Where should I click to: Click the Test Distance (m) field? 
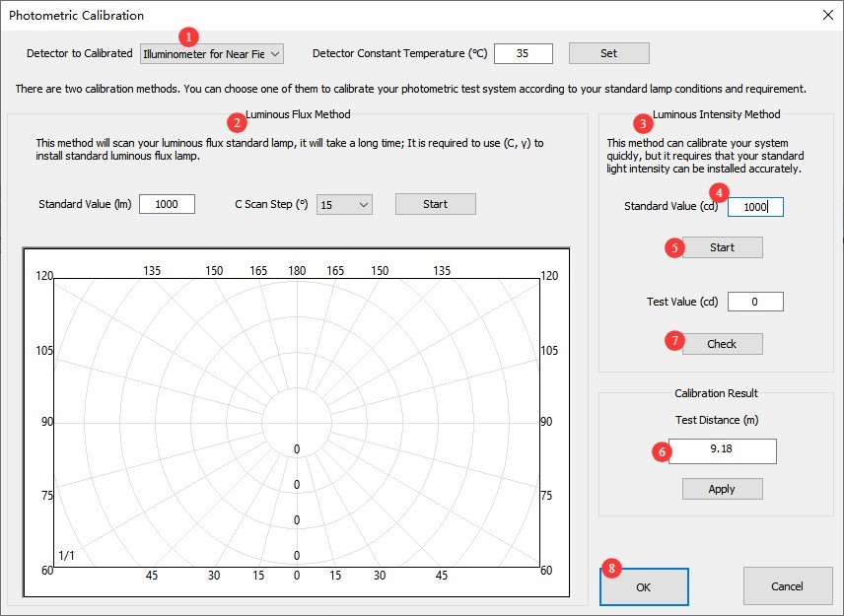coord(723,450)
